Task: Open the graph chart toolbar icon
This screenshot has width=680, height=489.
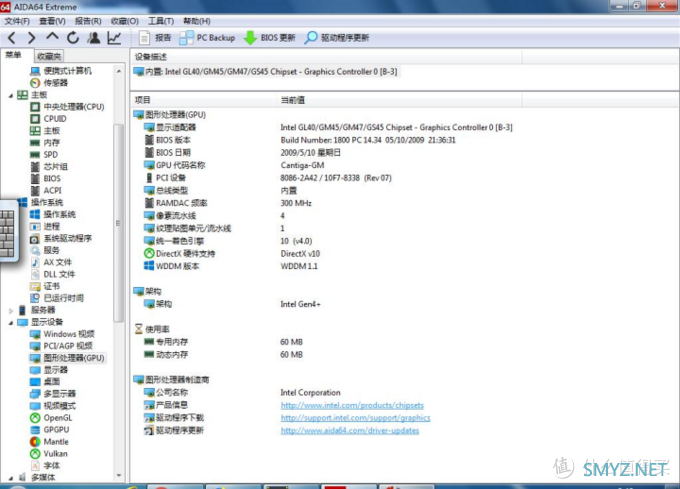Action: point(114,38)
